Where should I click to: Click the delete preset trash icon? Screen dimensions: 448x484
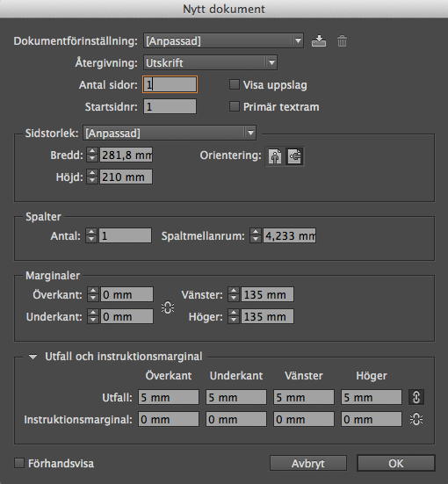pos(342,41)
